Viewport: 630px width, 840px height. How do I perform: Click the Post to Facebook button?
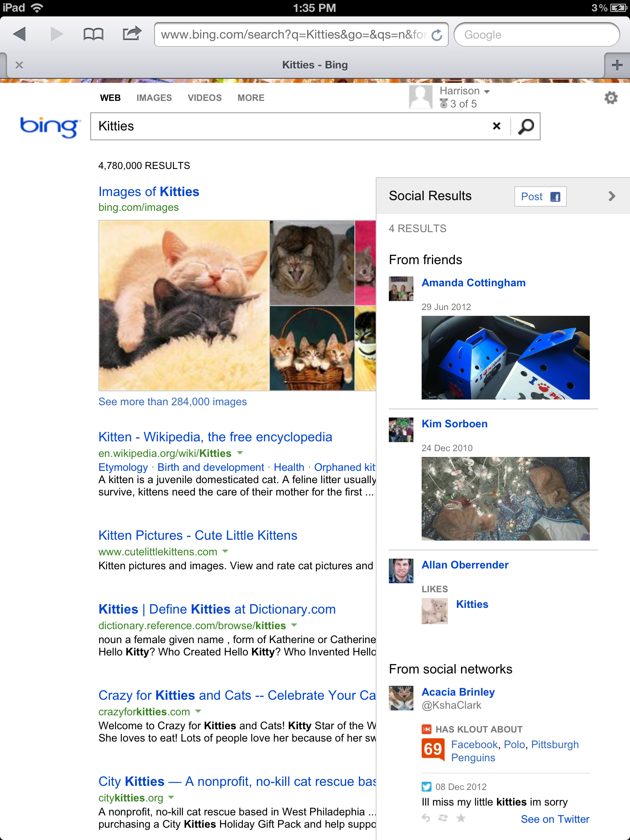pyautogui.click(x=540, y=196)
